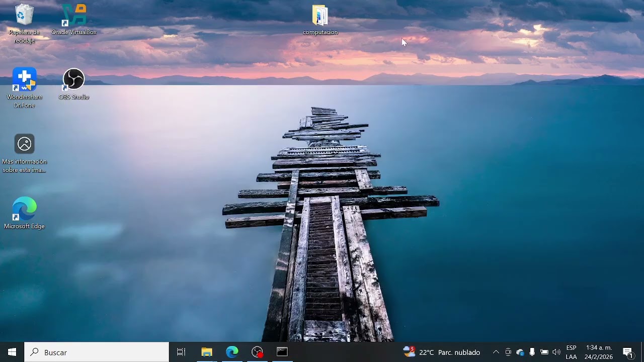Open the weather widget showing 22°C

coord(442,352)
